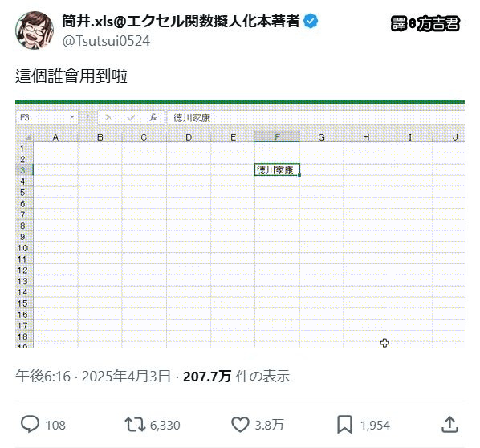The height and width of the screenshot is (448, 480).
Task: Click cell F3 containing 徳川家康
Action: (x=277, y=170)
